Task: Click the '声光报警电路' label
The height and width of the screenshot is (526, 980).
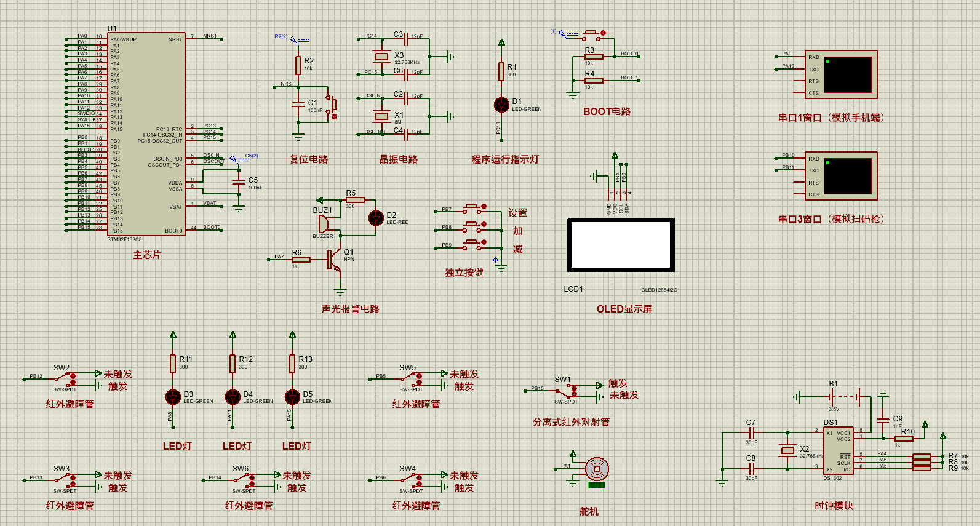Action: click(x=351, y=309)
